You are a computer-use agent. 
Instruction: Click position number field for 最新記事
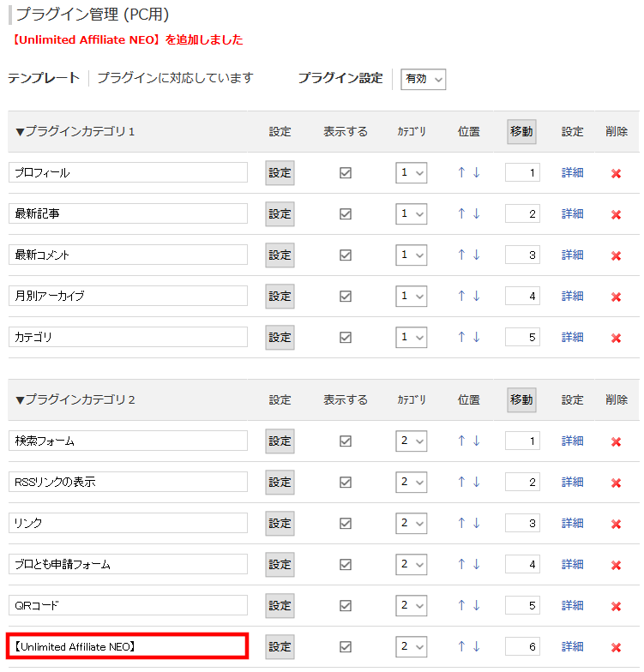pyautogui.click(x=522, y=214)
